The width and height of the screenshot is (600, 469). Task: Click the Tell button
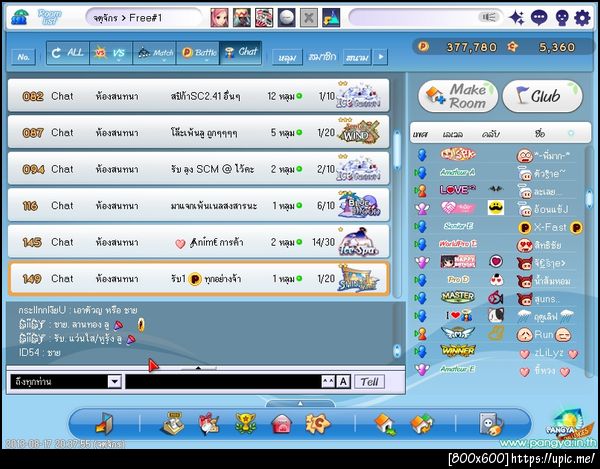(369, 381)
